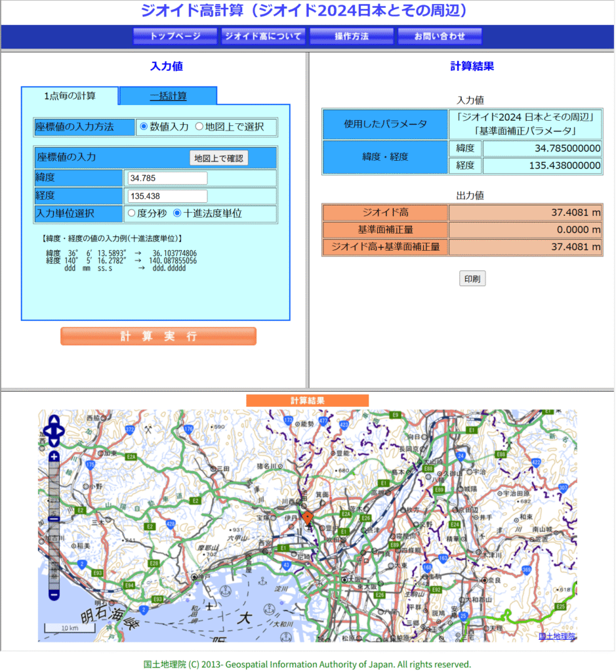Open the 操作方法 menu item
Viewport: 616px width, 672px height.
coord(352,36)
